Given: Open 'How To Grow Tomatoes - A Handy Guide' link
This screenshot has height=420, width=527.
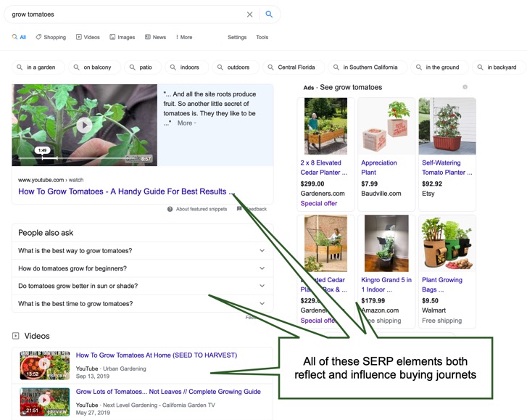Looking at the screenshot, I should coord(126,192).
